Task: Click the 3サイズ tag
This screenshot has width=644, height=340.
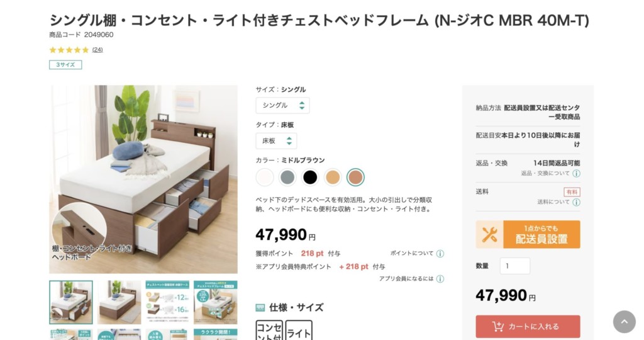Action: 65,65
